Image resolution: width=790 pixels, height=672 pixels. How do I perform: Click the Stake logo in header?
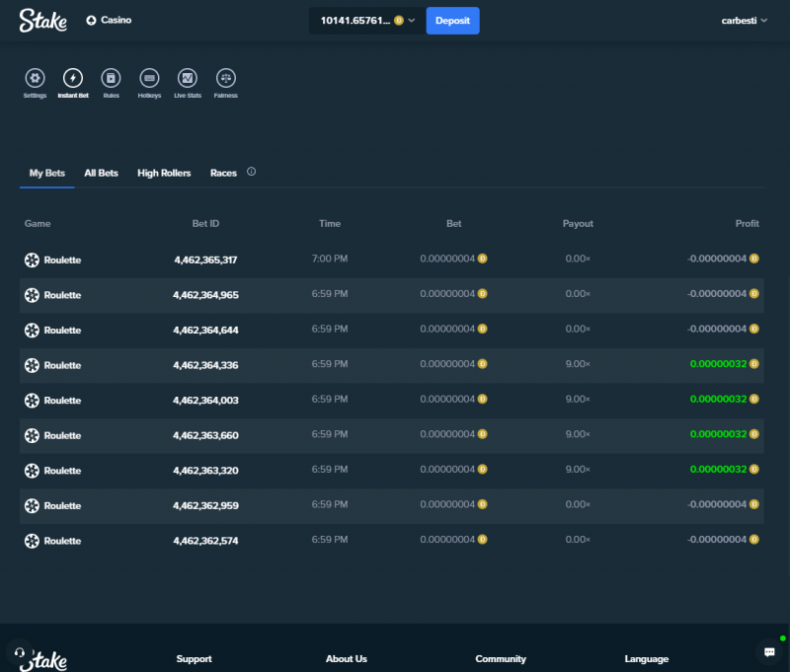(x=42, y=21)
